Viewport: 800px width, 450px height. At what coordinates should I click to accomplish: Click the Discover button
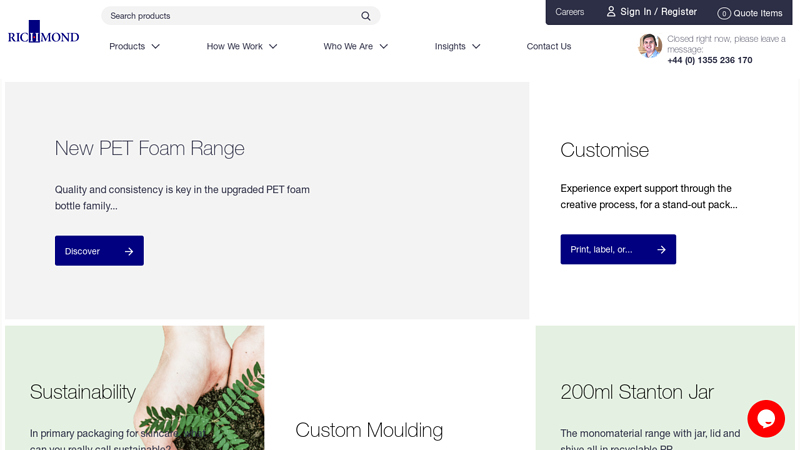[99, 251]
